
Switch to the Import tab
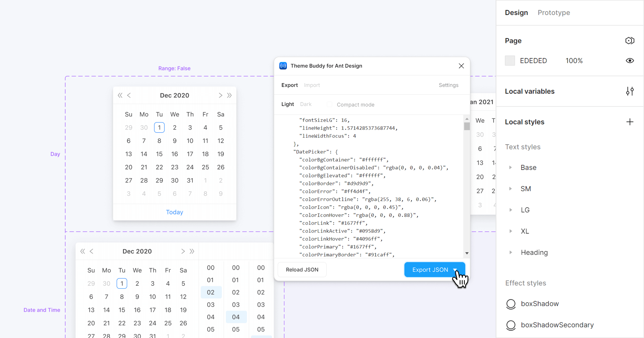312,85
